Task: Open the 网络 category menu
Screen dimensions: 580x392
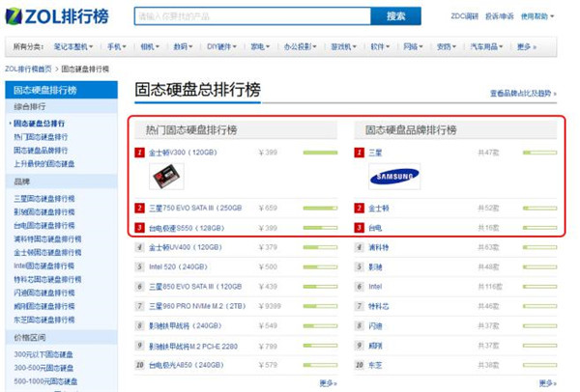Action: (413, 46)
